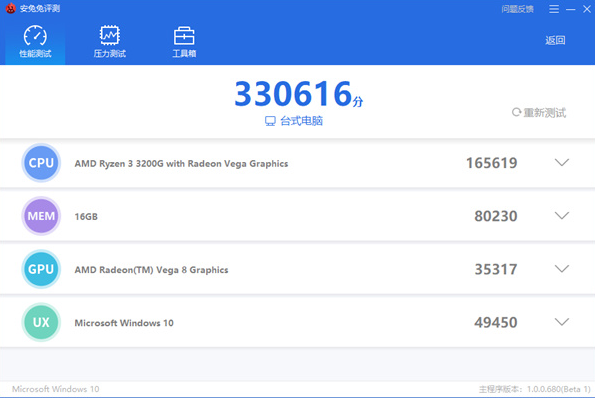Click the CPU circular icon
Screen dimensions: 595x398
pyautogui.click(x=41, y=163)
